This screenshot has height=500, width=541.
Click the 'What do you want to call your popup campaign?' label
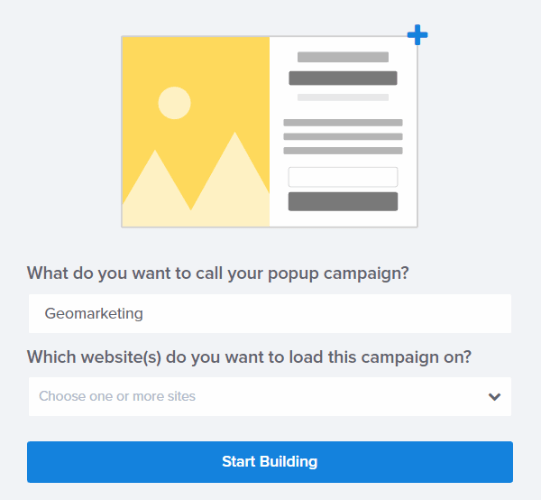coord(218,274)
